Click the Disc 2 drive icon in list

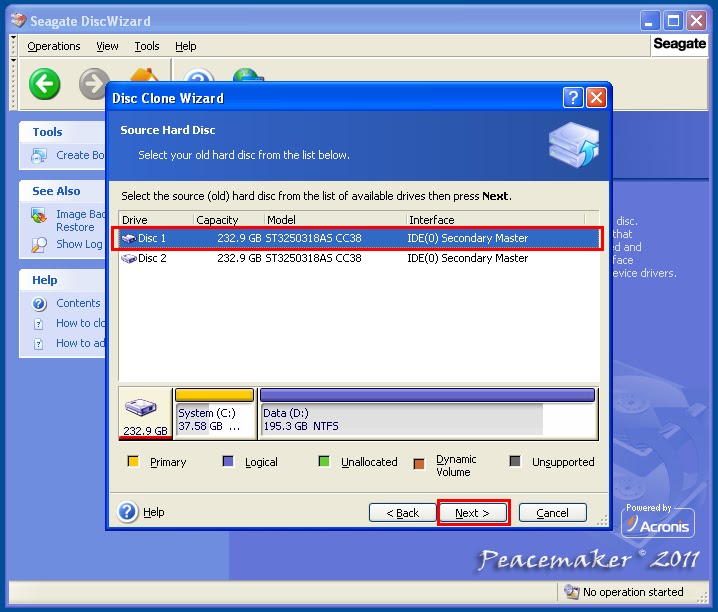(x=129, y=259)
